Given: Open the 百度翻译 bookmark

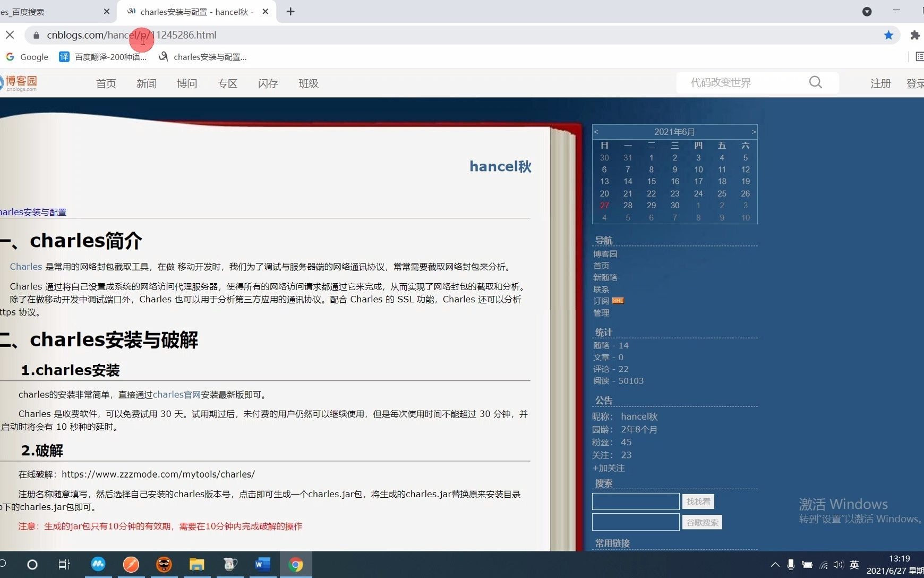Looking at the screenshot, I should click(x=102, y=57).
